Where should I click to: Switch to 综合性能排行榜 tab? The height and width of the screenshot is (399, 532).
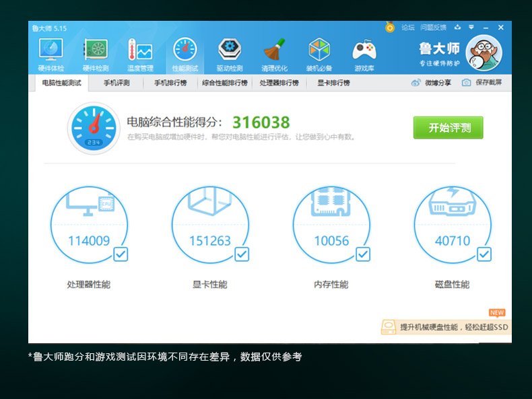click(x=225, y=83)
